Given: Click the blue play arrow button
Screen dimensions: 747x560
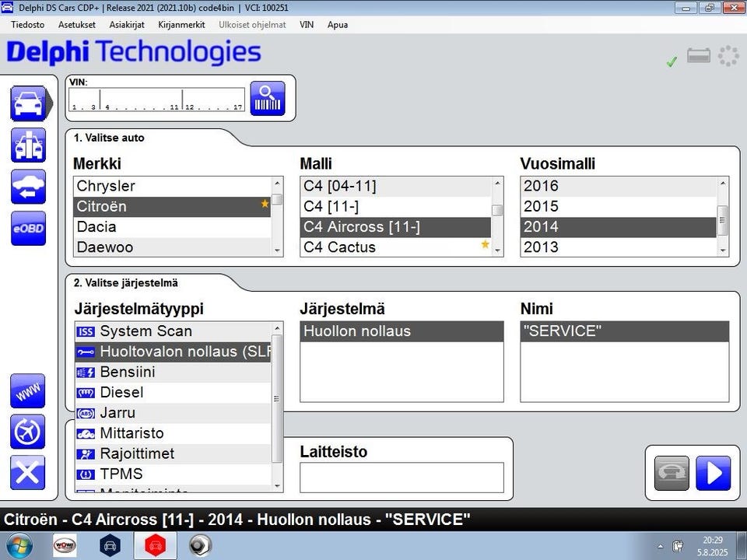Looking at the screenshot, I should [713, 473].
